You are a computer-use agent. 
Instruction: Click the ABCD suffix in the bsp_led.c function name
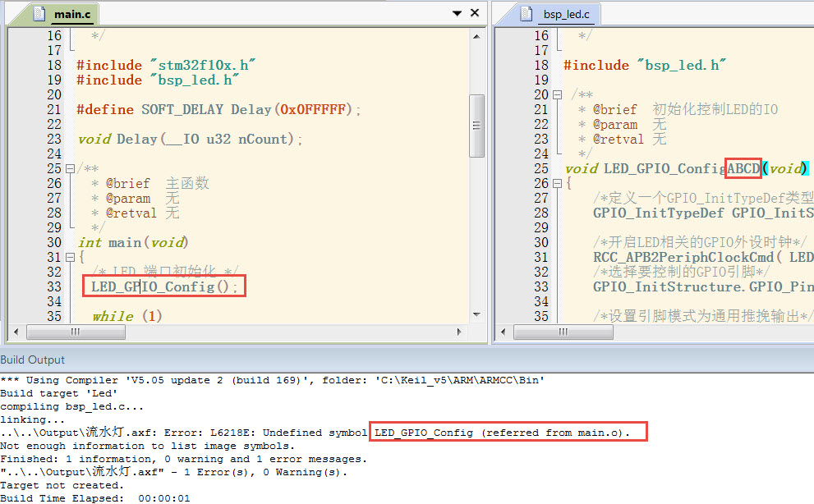[743, 169]
